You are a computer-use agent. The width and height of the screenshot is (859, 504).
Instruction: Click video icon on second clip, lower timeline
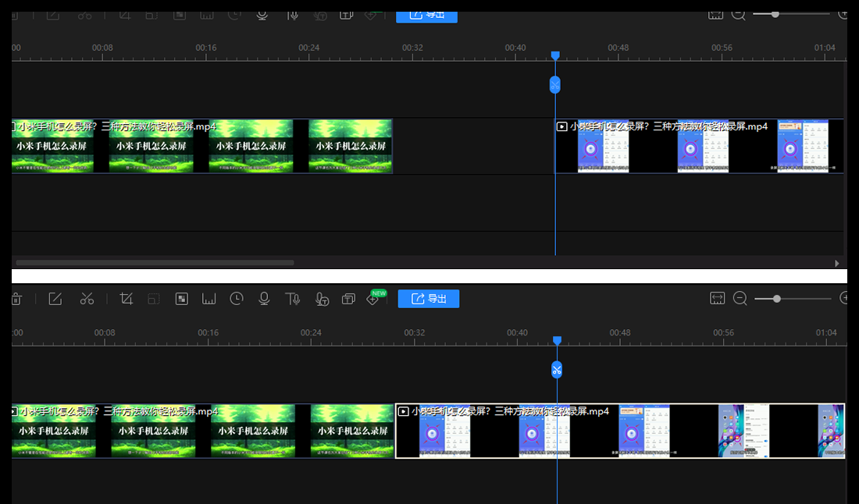403,411
